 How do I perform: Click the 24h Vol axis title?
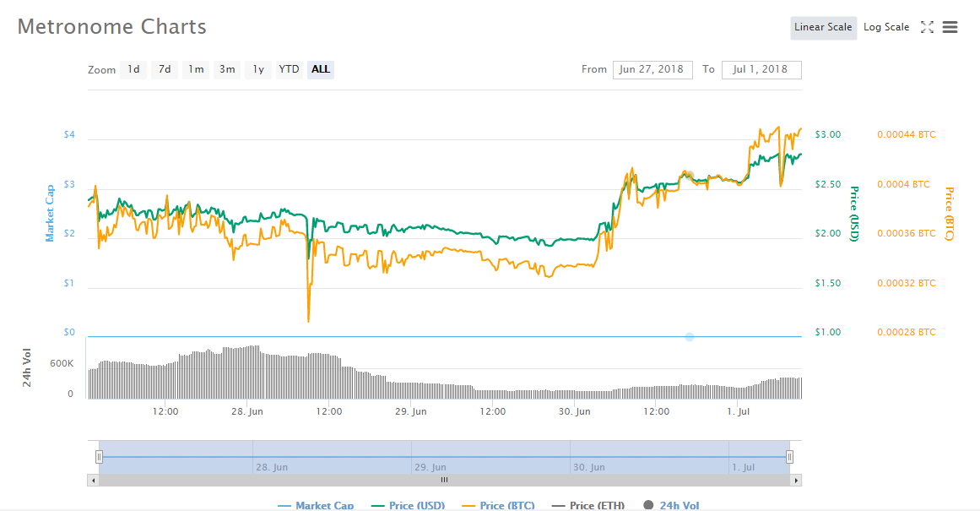tap(27, 367)
